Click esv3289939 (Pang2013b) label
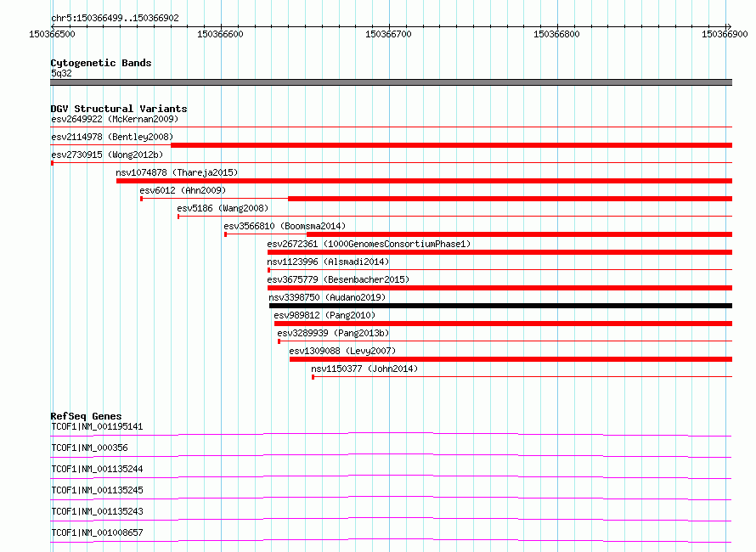Viewport: 756px width, 552px height. pyautogui.click(x=333, y=333)
